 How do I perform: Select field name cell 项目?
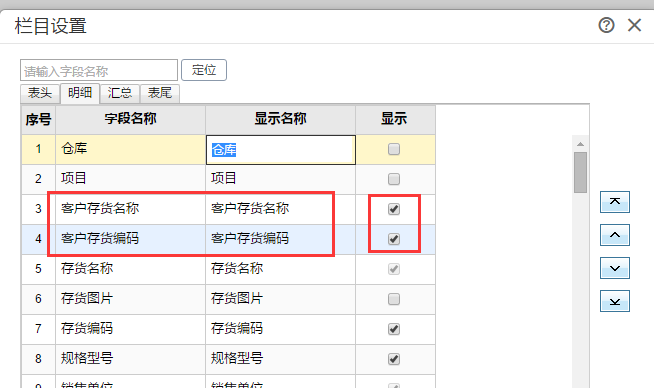[131, 179]
